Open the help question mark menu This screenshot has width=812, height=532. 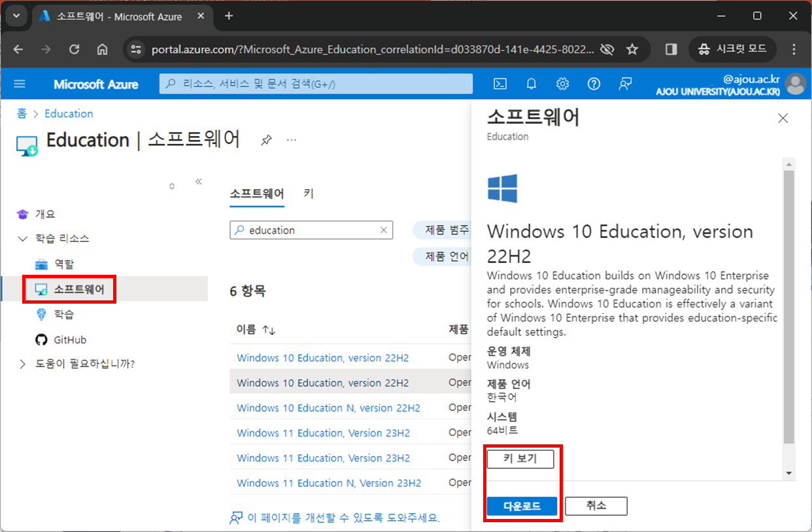click(594, 84)
